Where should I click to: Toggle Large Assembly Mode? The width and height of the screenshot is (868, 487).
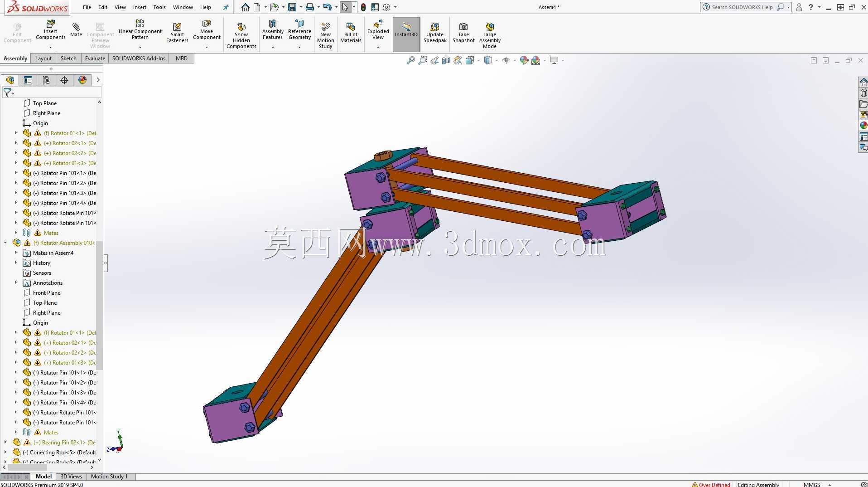(x=490, y=36)
